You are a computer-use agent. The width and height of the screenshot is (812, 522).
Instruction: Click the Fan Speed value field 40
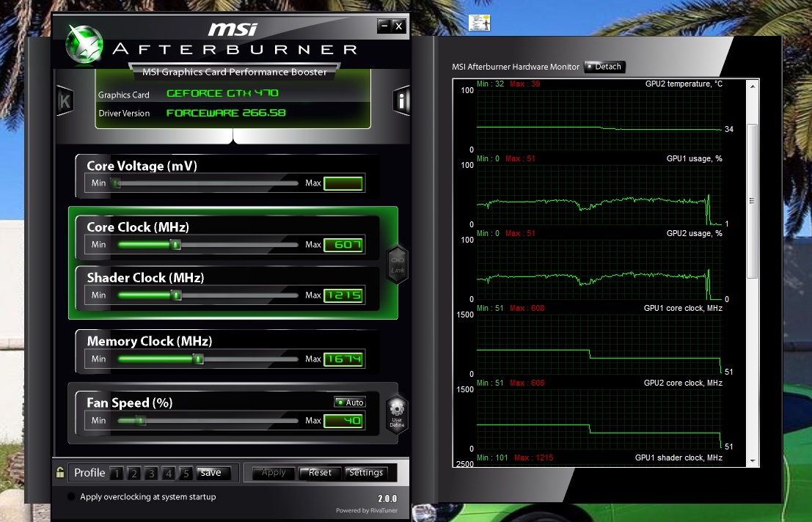(x=343, y=421)
